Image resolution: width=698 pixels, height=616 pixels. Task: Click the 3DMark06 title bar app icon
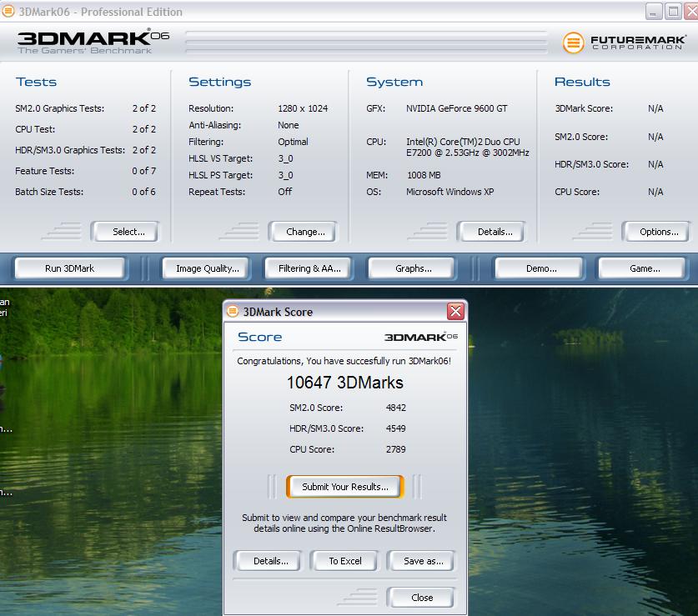(8, 12)
